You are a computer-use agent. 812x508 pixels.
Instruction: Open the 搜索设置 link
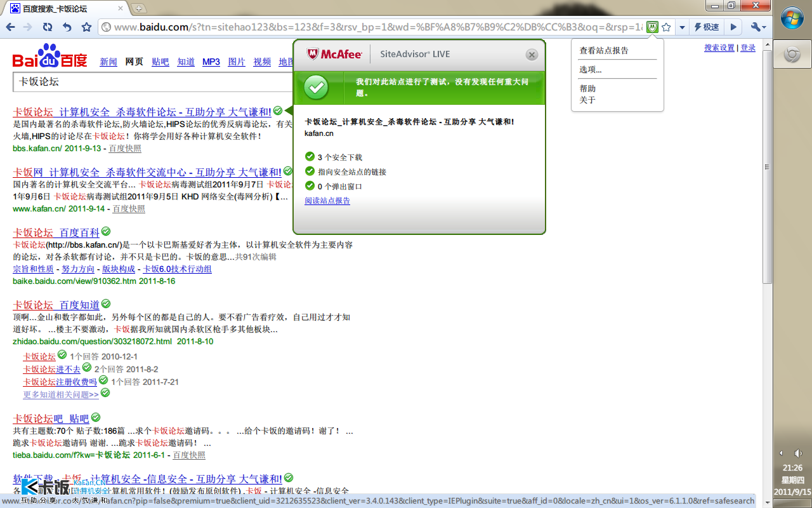click(719, 48)
